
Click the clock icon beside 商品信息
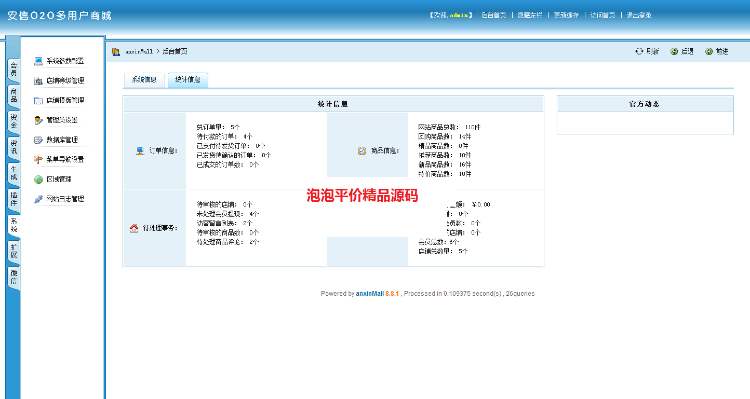click(362, 151)
